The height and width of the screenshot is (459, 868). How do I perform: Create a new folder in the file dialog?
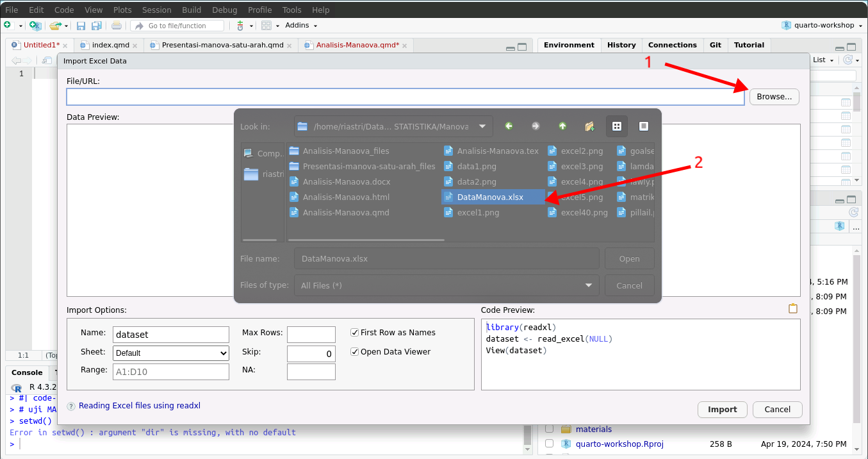pyautogui.click(x=589, y=126)
